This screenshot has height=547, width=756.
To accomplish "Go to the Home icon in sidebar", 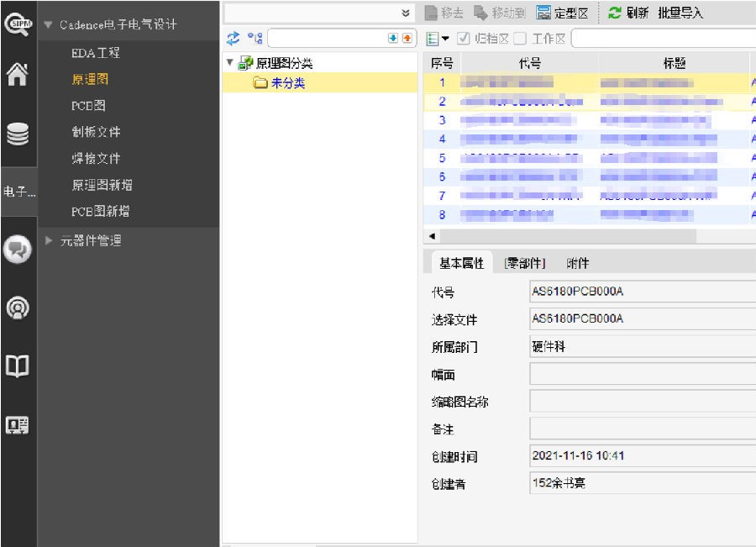I will click(x=18, y=76).
